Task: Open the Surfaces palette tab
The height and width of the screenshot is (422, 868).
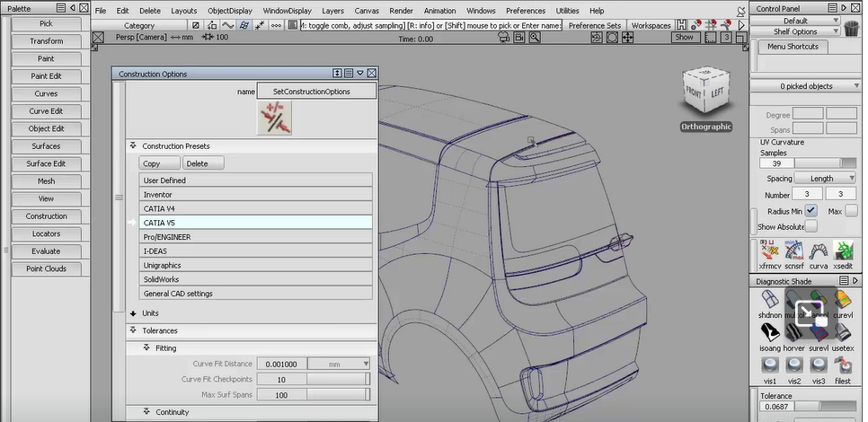Action: coord(46,146)
